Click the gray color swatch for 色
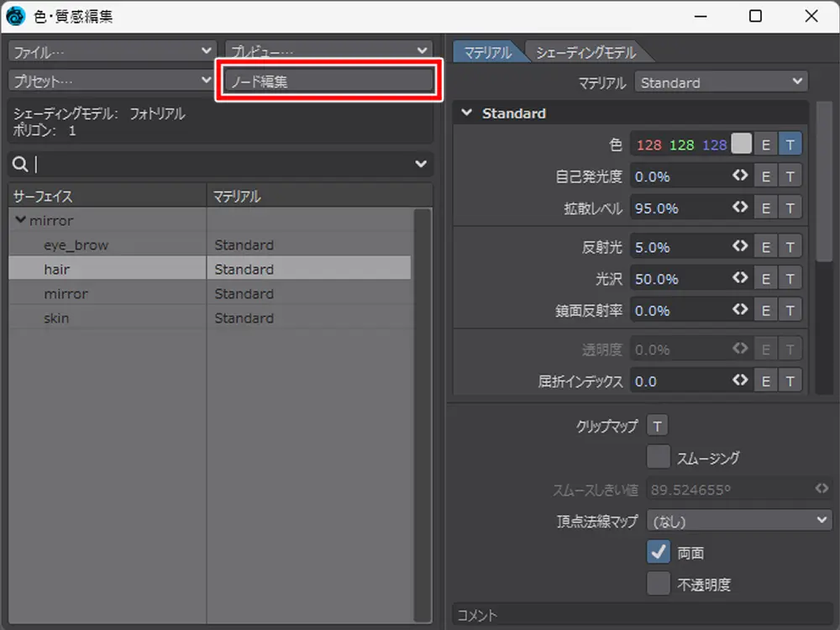840x630 pixels. (x=741, y=144)
